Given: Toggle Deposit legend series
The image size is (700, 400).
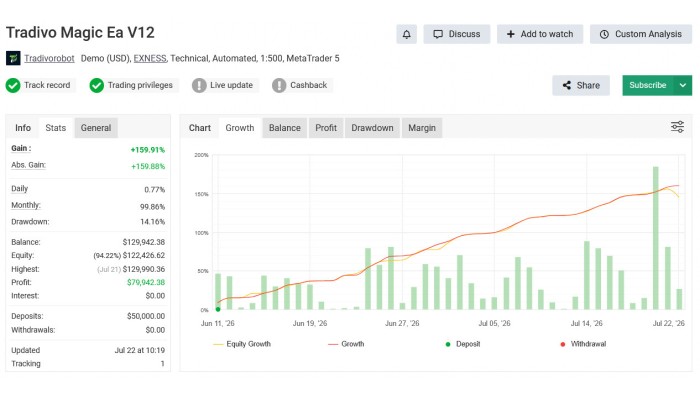Looking at the screenshot, I should (x=463, y=344).
